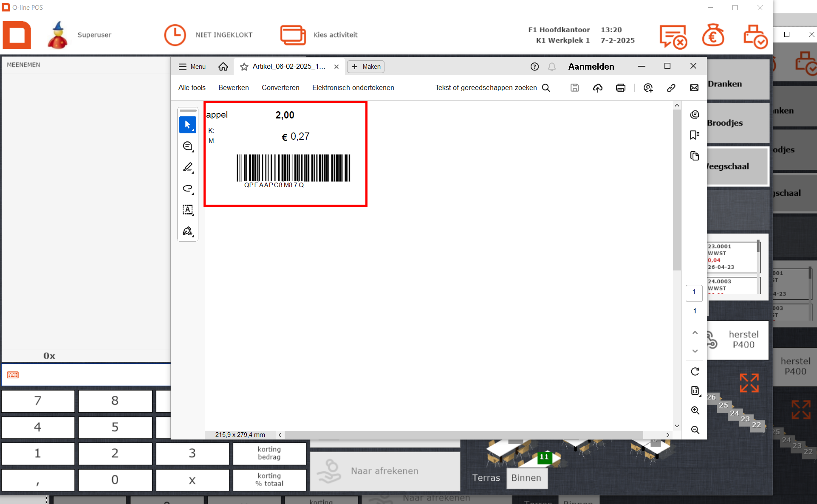Open Alle tools
The width and height of the screenshot is (817, 504).
tap(192, 88)
